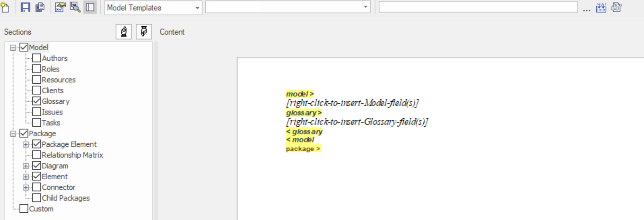Uncheck the Diagram checkbox
The image size is (644, 220).
(37, 165)
